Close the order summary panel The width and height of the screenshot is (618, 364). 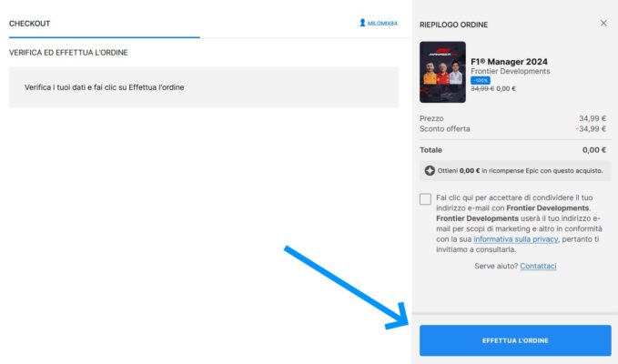point(603,23)
